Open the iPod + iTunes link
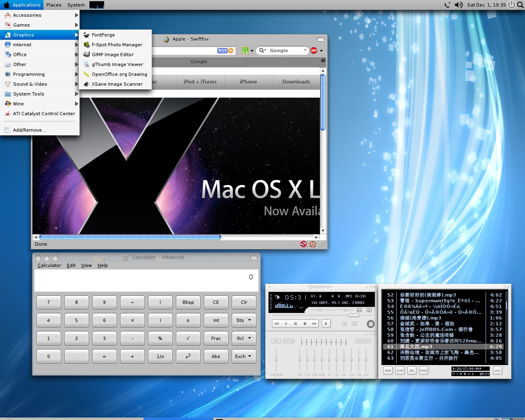Image resolution: width=525 pixels, height=420 pixels. 200,82
